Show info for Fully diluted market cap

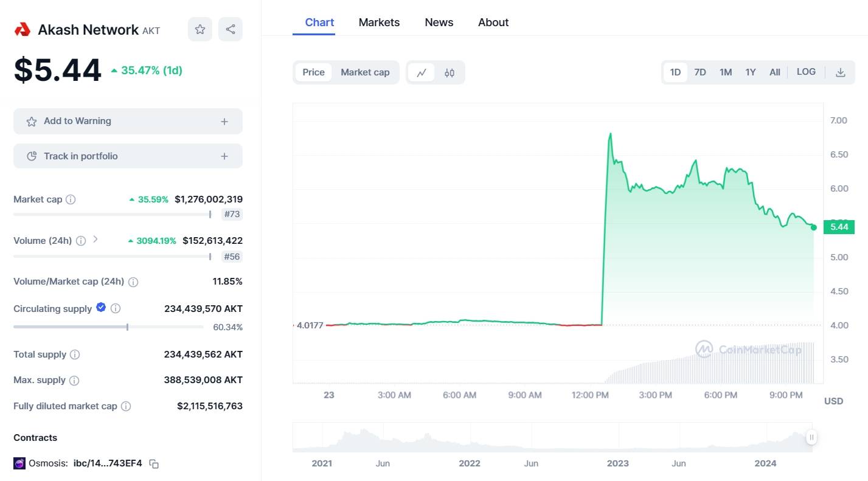(126, 406)
